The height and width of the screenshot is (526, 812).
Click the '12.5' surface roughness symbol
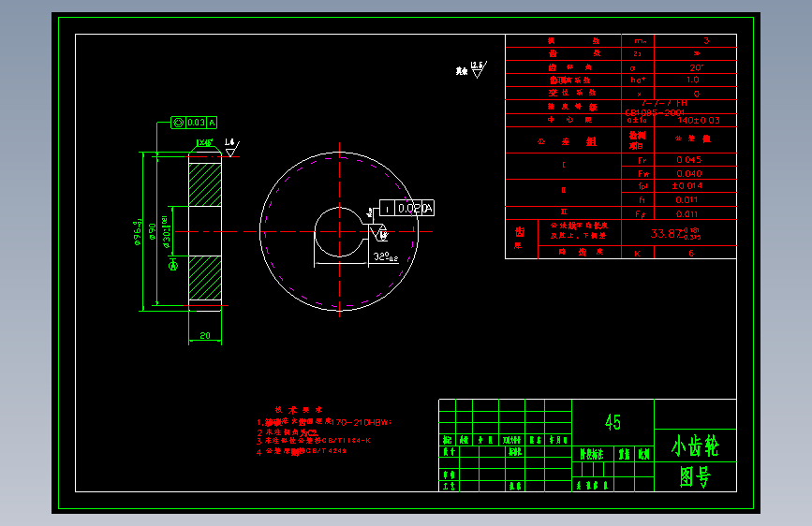coord(479,69)
